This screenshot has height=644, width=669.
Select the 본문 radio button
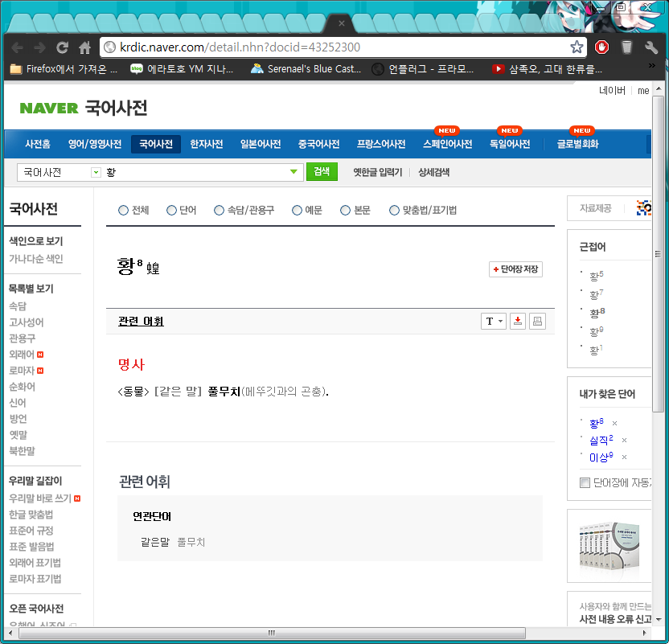click(345, 211)
